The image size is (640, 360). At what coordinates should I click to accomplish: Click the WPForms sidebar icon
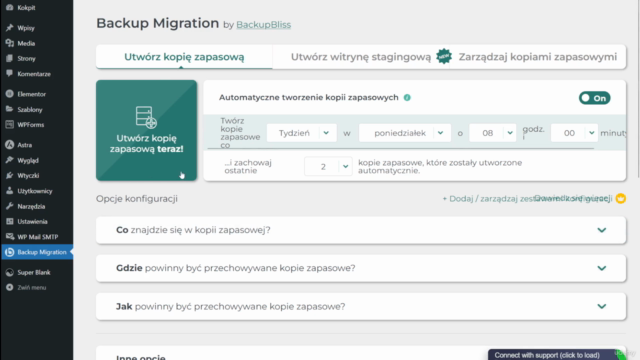click(9, 124)
